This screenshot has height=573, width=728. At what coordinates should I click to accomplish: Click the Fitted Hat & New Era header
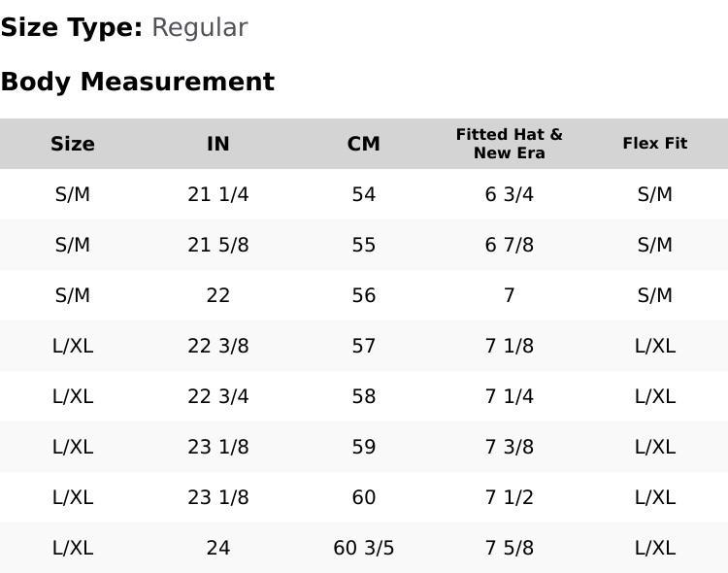pyautogui.click(x=510, y=144)
